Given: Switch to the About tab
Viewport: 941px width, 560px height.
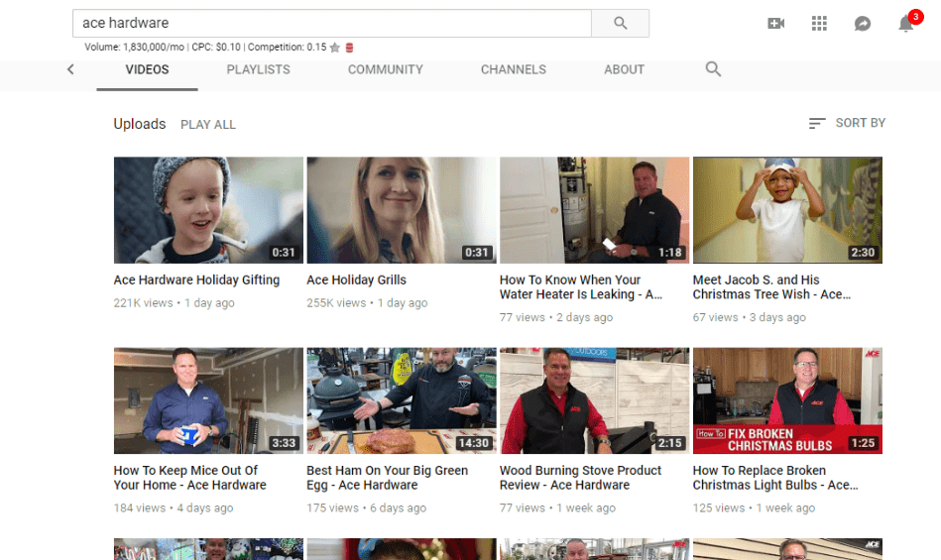Looking at the screenshot, I should [x=624, y=69].
